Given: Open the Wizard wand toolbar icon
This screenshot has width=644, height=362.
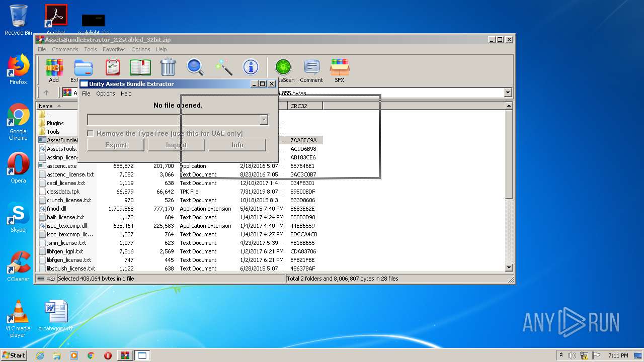Looking at the screenshot, I should [x=223, y=67].
